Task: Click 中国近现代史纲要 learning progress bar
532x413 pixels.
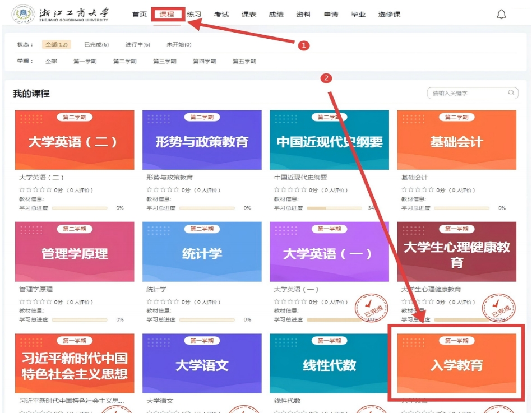Action: click(334, 208)
